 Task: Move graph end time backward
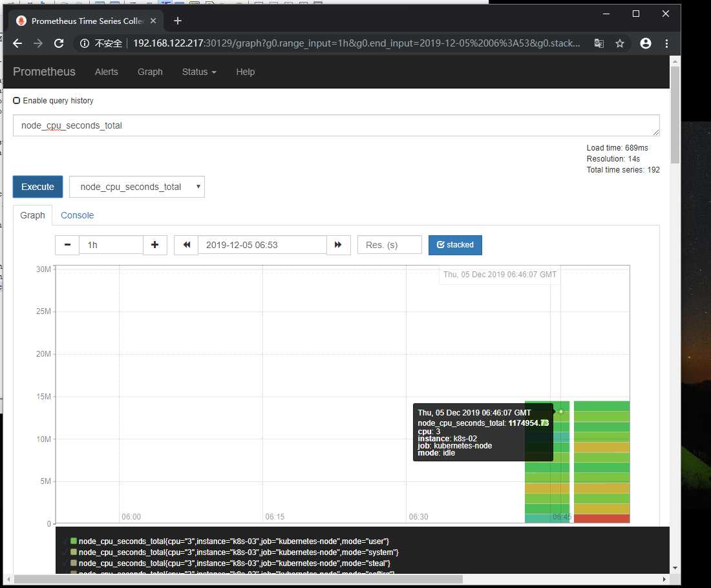point(186,245)
